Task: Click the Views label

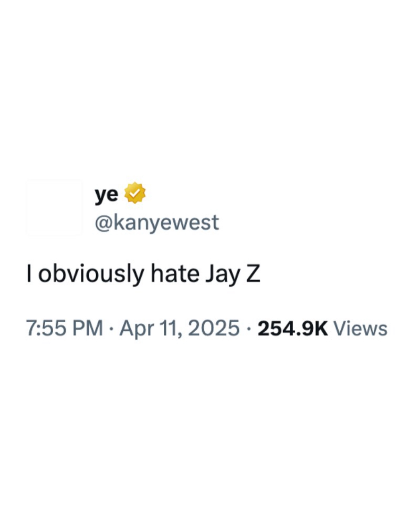Action: pyautogui.click(x=360, y=328)
